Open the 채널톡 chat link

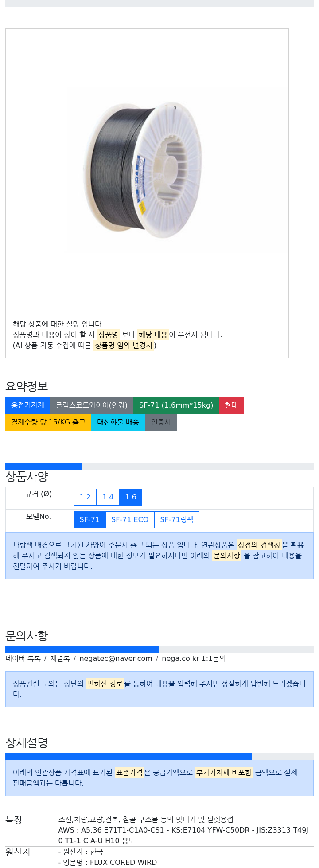[60, 658]
